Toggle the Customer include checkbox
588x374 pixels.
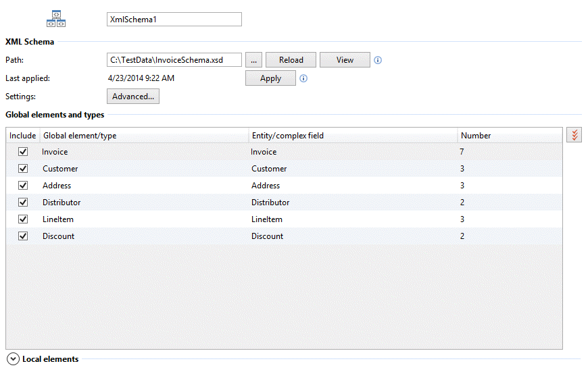coord(23,169)
